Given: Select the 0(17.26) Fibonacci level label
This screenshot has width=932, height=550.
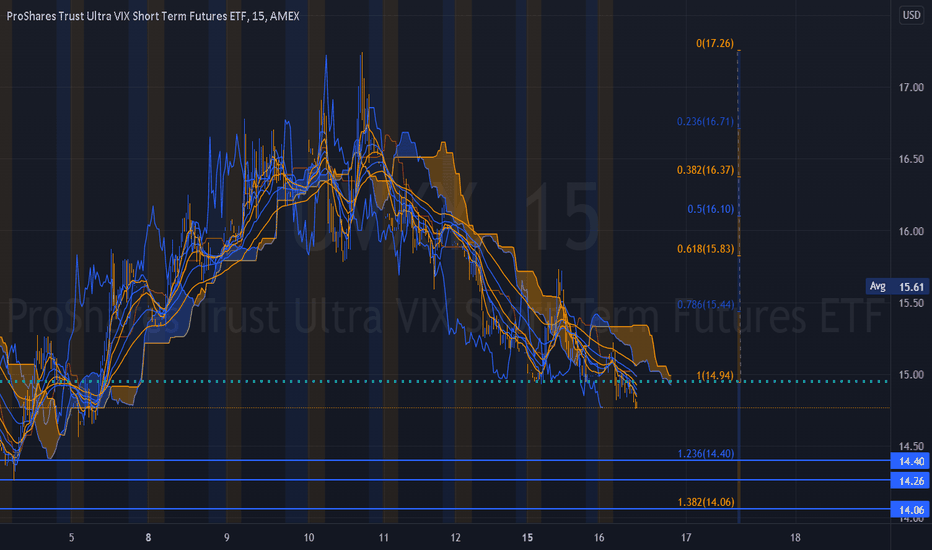Looking at the screenshot, I should coord(714,43).
